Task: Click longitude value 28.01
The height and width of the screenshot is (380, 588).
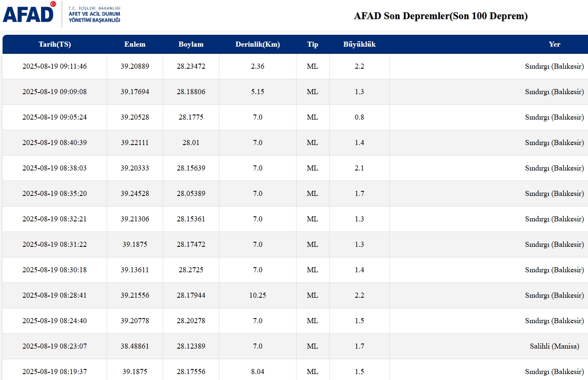Action: pyautogui.click(x=191, y=142)
